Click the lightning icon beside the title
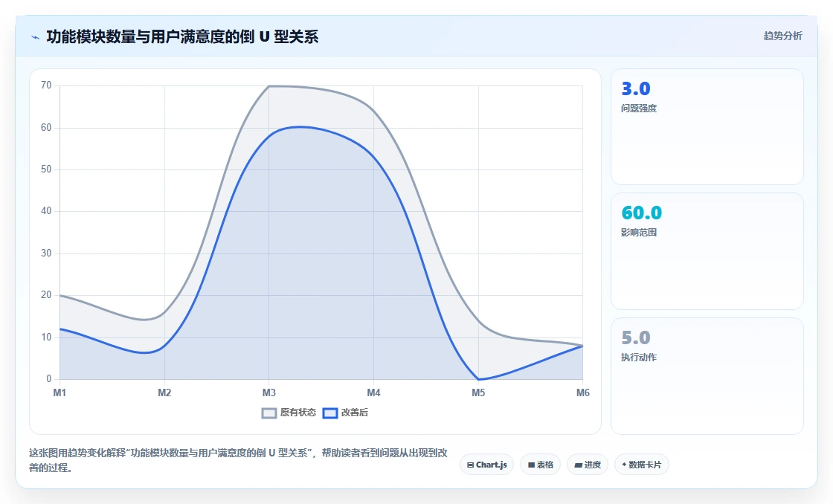Image resolution: width=833 pixels, height=504 pixels. tap(36, 37)
